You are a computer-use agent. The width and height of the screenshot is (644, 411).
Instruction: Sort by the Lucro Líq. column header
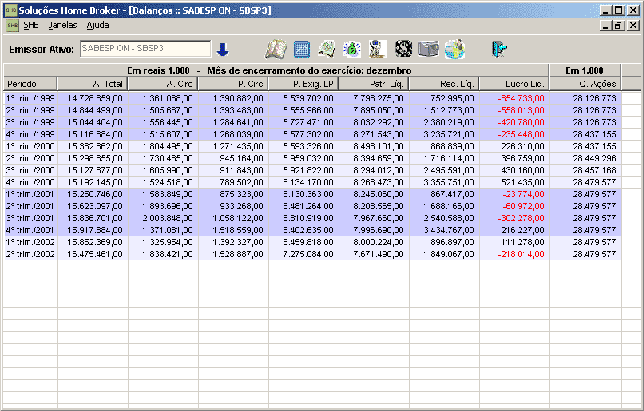click(x=514, y=84)
